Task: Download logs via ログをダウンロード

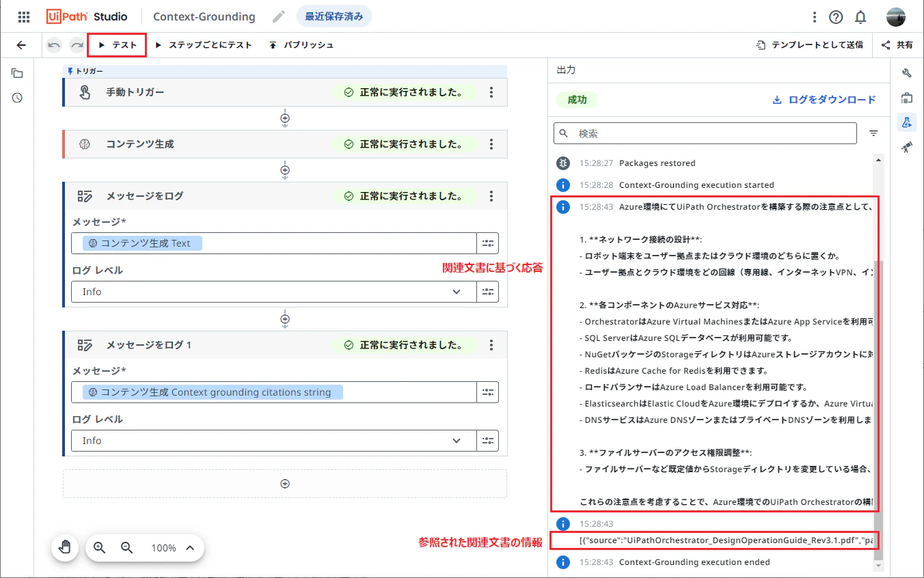Action: [x=824, y=100]
